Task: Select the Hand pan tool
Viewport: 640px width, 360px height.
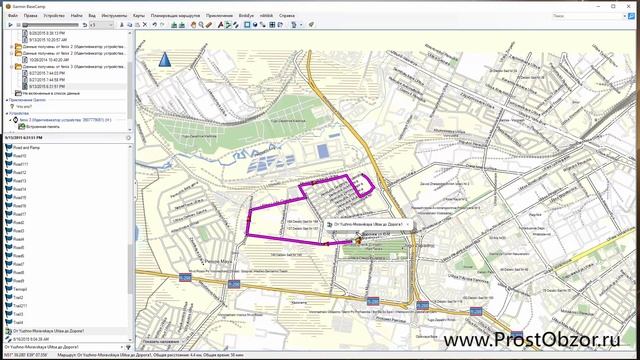Action: [193, 25]
